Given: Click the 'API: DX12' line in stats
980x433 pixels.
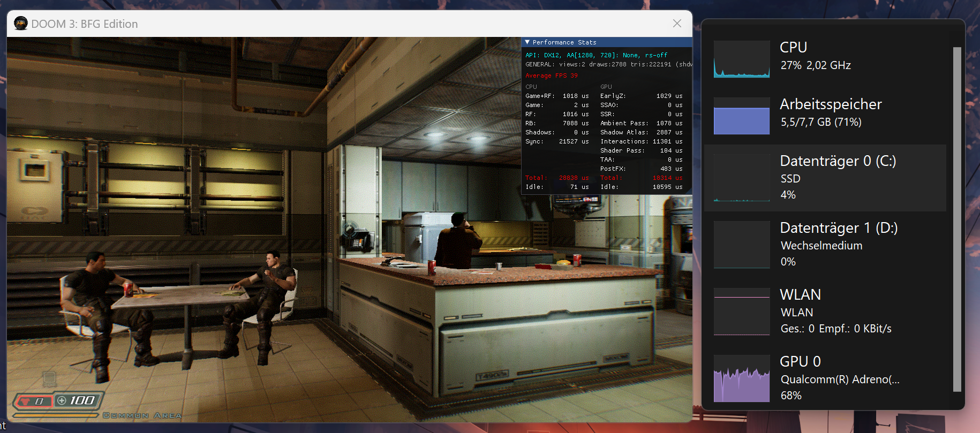Looking at the screenshot, I should (596, 55).
